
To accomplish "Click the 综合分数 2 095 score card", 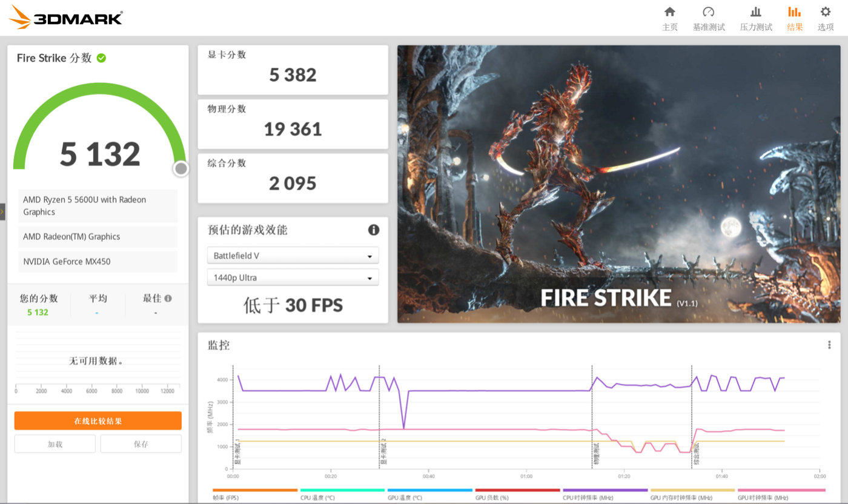I will pyautogui.click(x=293, y=178).
